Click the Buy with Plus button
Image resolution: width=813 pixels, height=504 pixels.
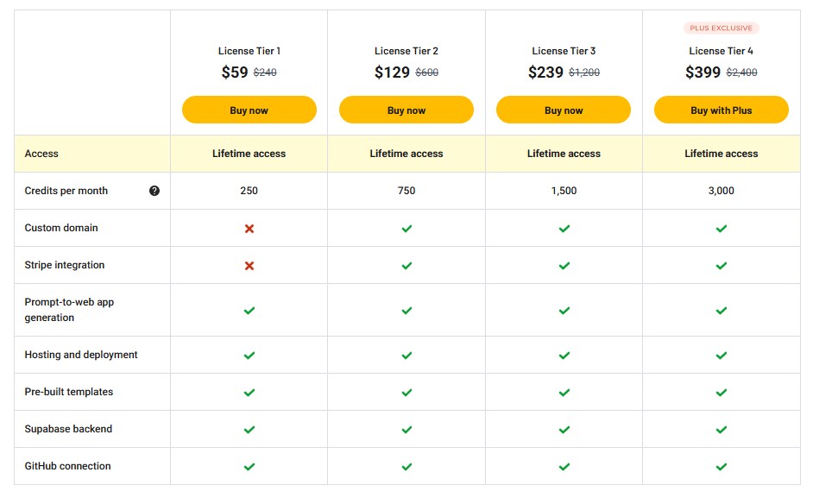(722, 110)
